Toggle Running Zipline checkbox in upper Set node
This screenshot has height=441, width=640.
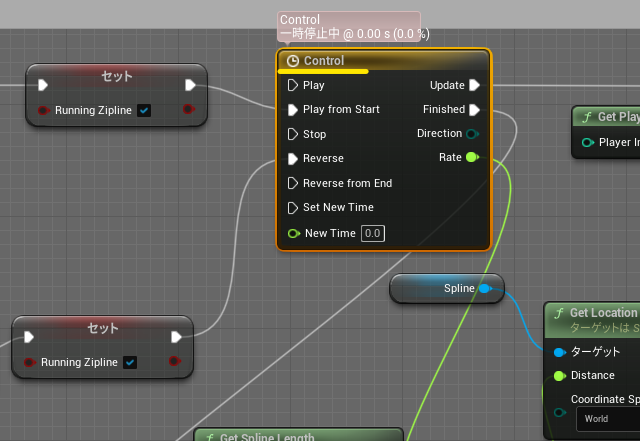[x=144, y=111]
